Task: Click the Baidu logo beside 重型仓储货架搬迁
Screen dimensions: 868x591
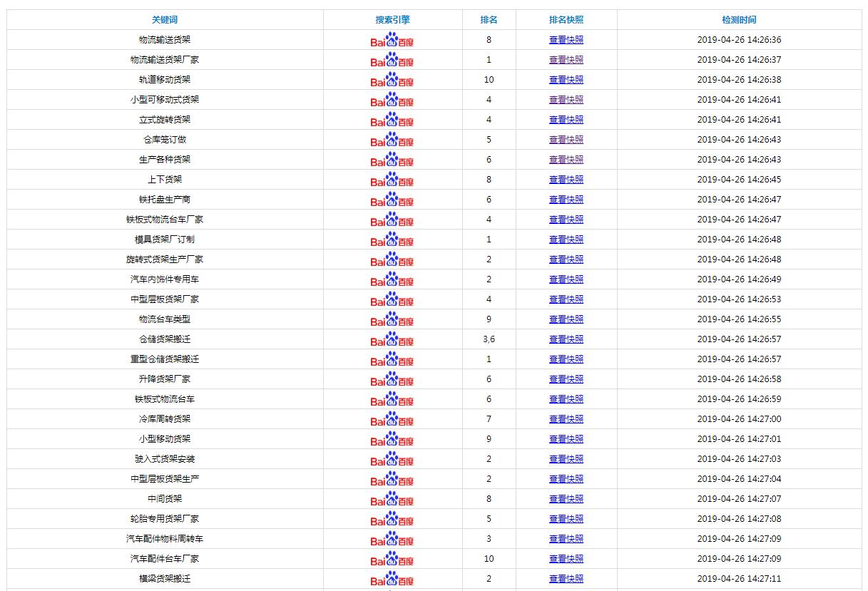Action: click(392, 359)
